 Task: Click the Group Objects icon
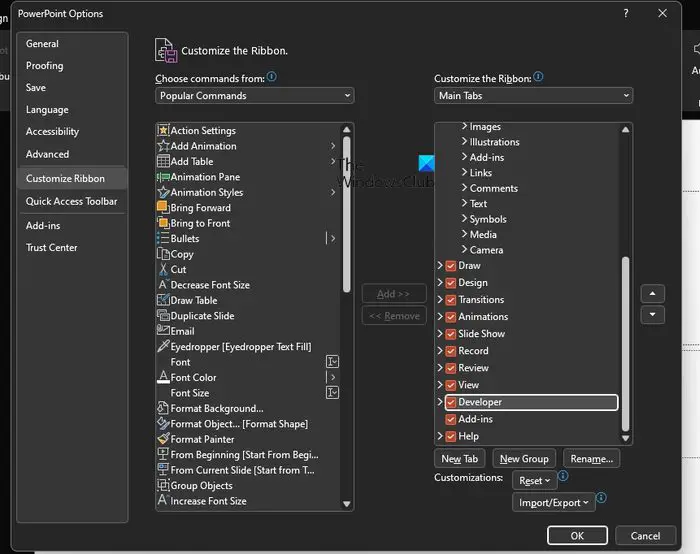pyautogui.click(x=163, y=485)
